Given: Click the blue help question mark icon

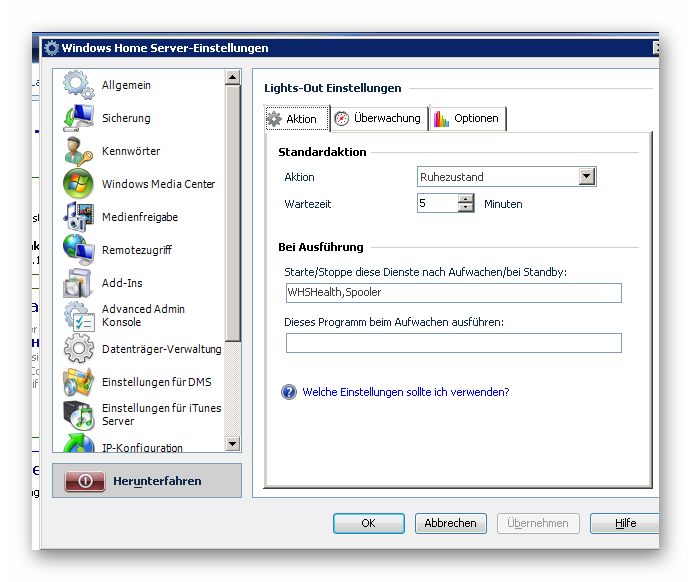Looking at the screenshot, I should click(x=289, y=392).
